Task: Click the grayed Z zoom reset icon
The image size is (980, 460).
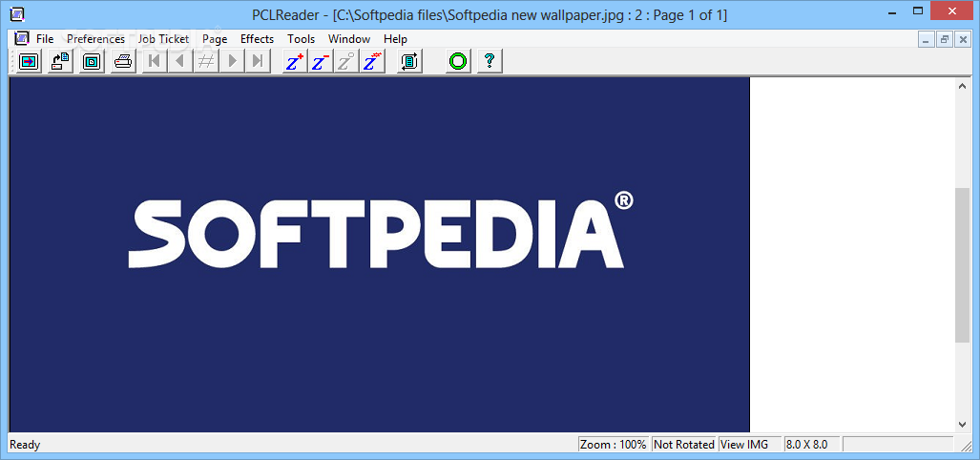Action: coord(346,61)
